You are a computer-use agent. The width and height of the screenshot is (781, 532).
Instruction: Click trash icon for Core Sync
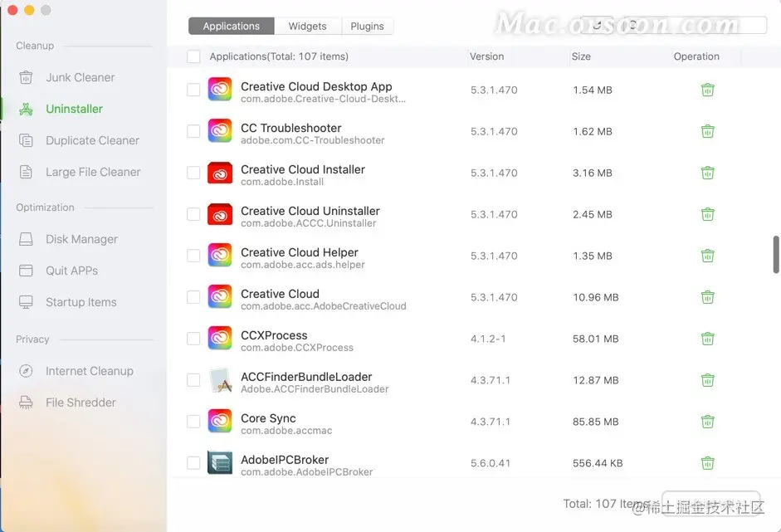point(708,422)
